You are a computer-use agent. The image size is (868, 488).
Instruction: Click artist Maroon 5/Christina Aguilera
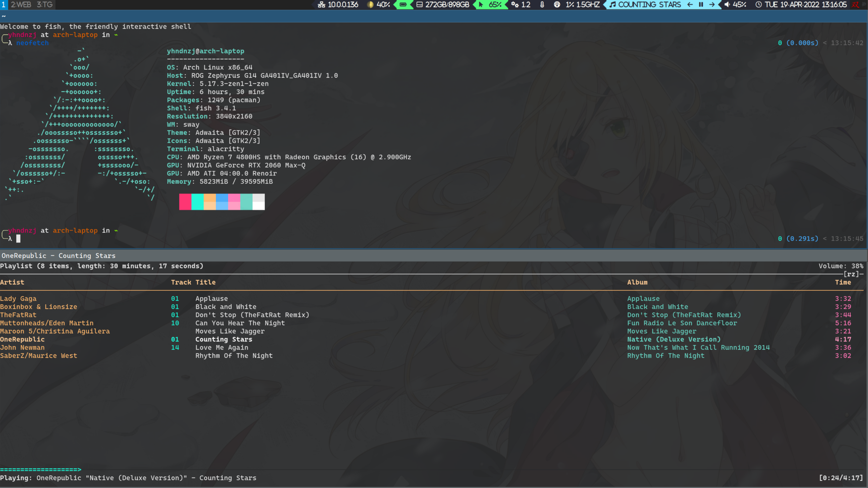(x=55, y=331)
